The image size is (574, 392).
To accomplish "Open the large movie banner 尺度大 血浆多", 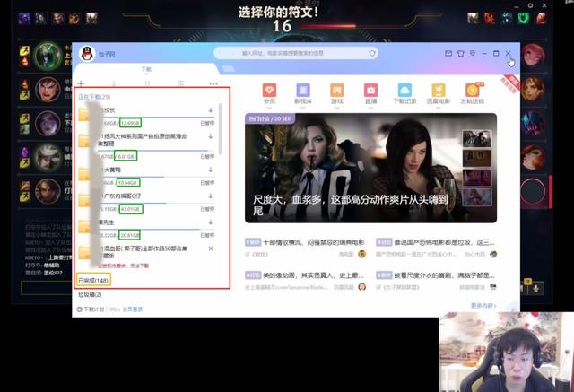I will (370, 168).
